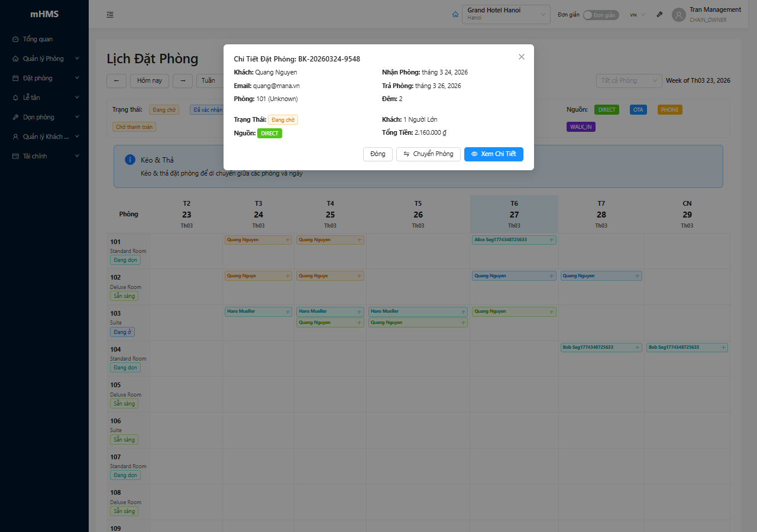Open the Grand Hotel Hanoi selector dropdown
This screenshot has height=532, width=757.
[506, 14]
